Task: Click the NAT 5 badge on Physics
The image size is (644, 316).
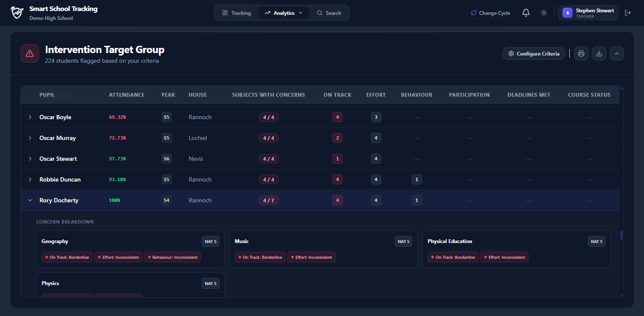Action: pos(211,283)
